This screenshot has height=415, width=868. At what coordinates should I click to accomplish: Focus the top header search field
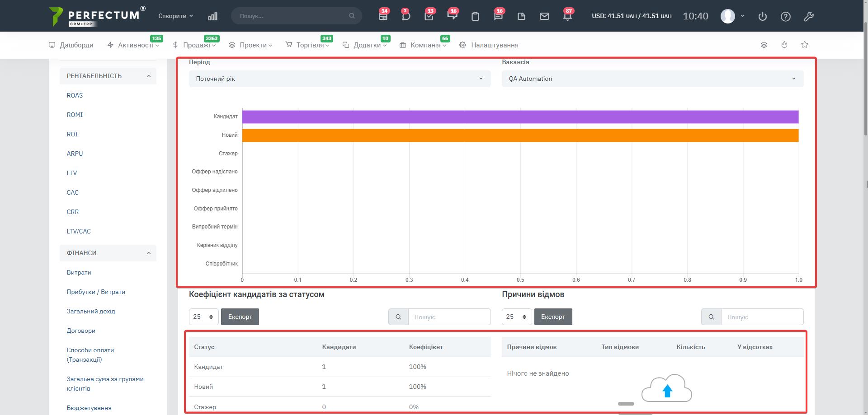coord(294,16)
